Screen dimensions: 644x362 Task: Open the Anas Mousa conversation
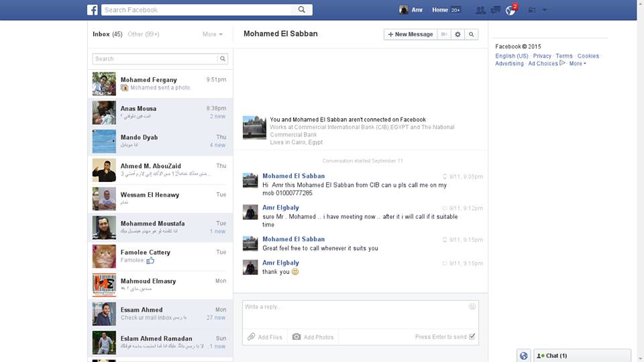160,112
